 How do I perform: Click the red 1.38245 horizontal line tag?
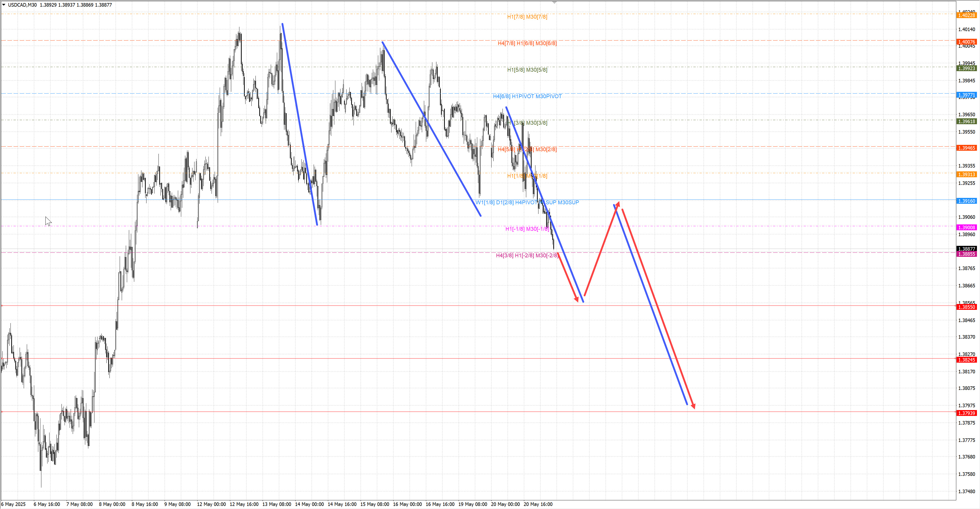point(966,360)
